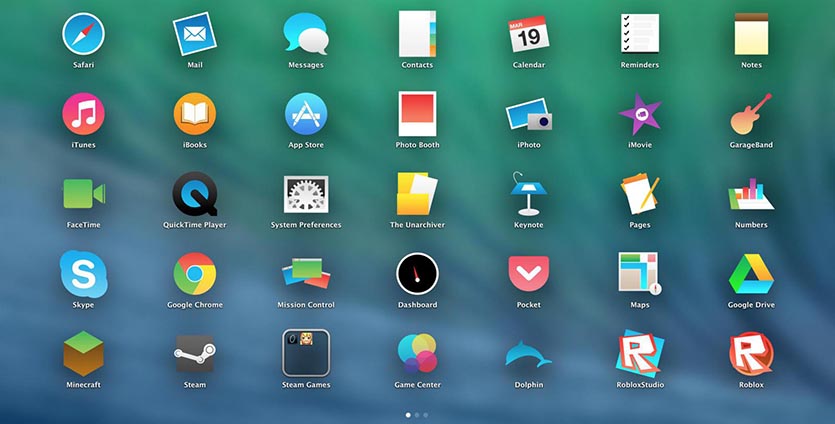
Task: Launch the Notes app
Action: (x=751, y=34)
